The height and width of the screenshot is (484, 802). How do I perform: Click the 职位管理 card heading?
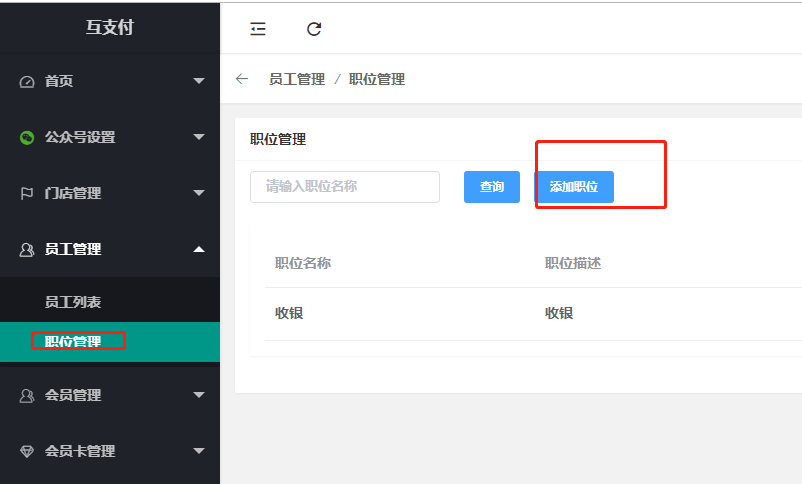point(278,139)
